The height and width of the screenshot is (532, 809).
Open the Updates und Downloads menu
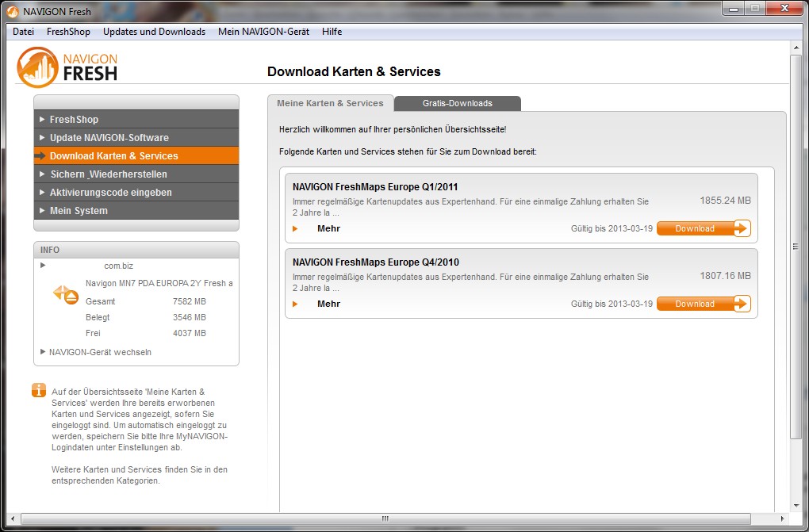pos(155,32)
